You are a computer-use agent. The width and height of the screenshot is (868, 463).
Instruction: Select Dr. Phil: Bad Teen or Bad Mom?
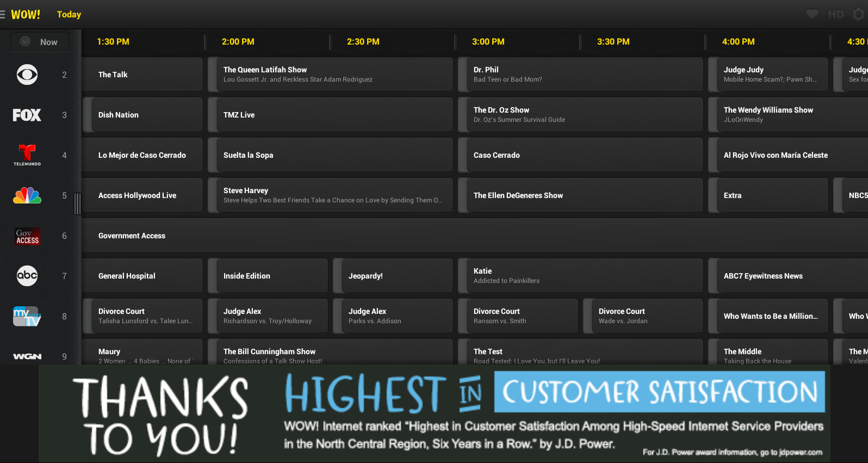(x=581, y=75)
